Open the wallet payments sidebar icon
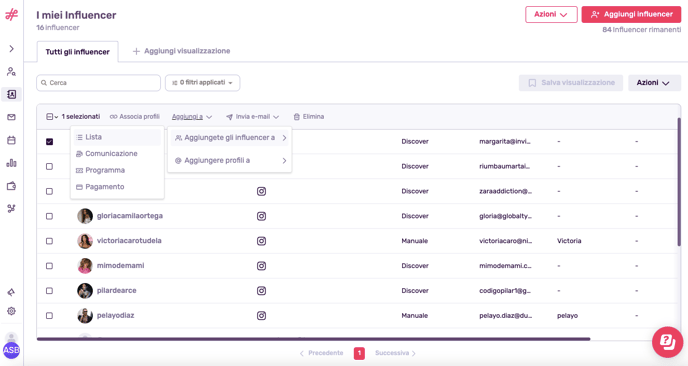Image resolution: width=688 pixels, height=366 pixels. (x=11, y=186)
